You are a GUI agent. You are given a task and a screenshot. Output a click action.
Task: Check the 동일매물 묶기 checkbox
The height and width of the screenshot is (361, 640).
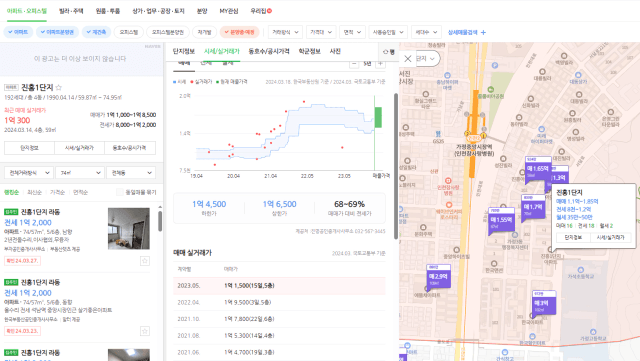coord(120,192)
